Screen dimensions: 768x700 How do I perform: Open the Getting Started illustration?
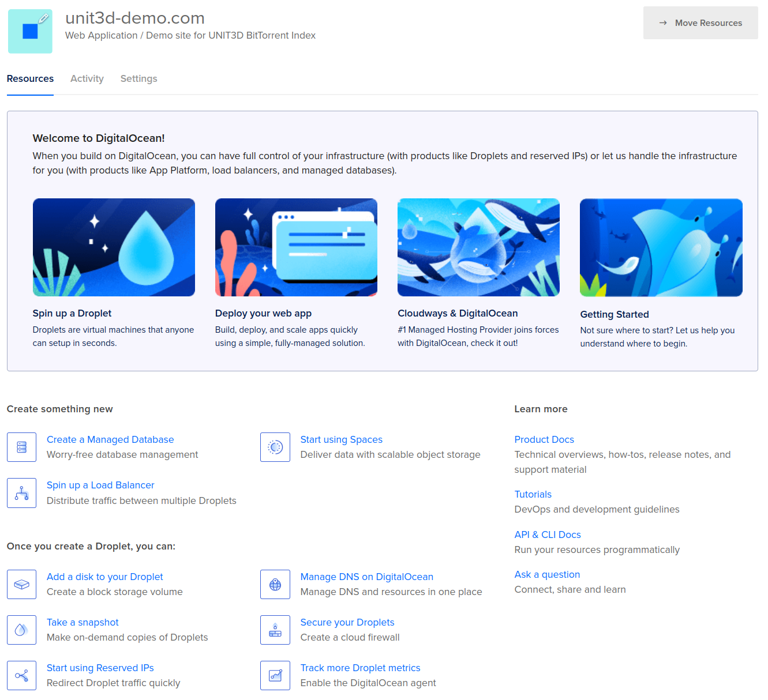661,247
